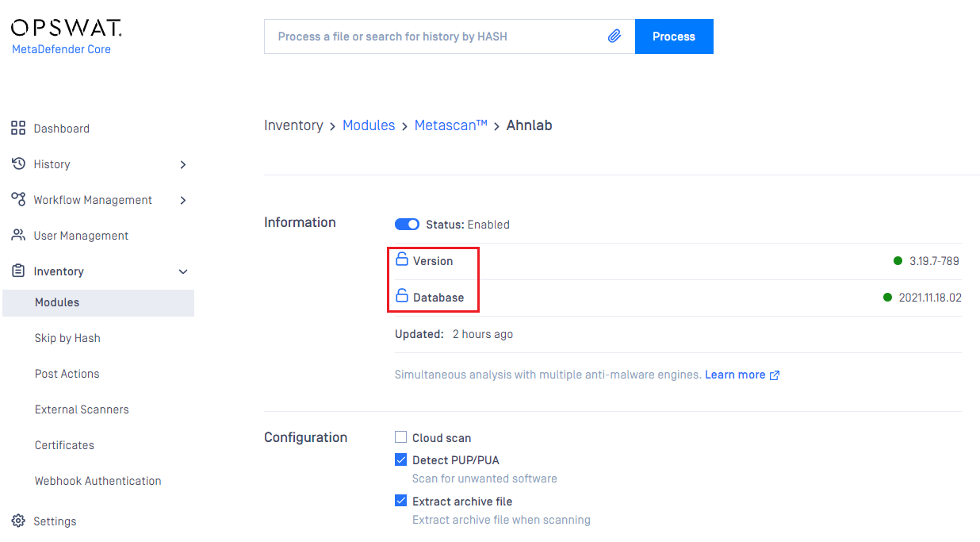
Task: Collapse the Inventory submenu chevron
Action: click(183, 271)
